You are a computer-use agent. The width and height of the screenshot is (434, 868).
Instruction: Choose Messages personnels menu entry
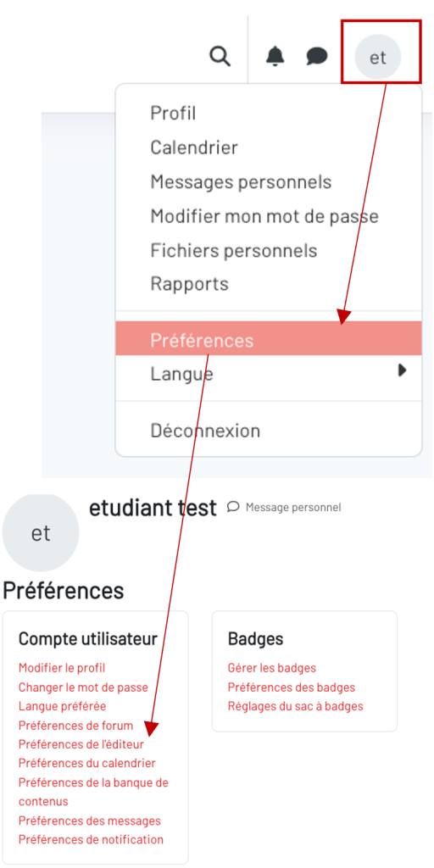(x=241, y=181)
